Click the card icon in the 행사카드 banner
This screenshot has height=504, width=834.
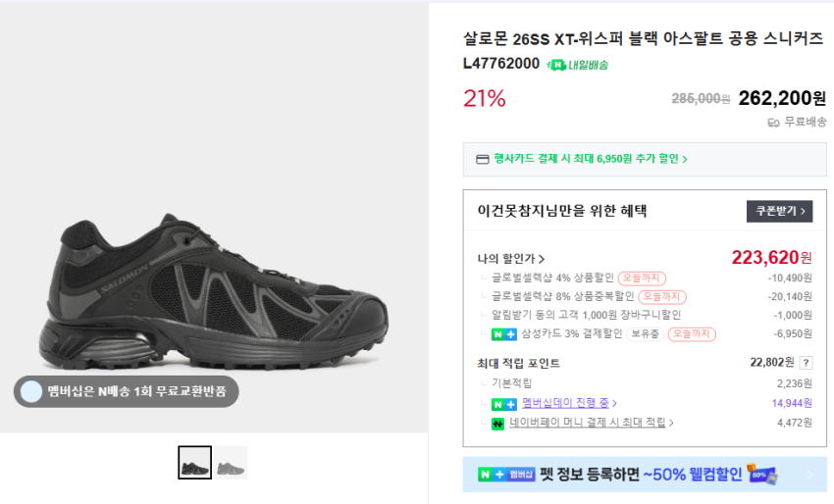pos(482,159)
